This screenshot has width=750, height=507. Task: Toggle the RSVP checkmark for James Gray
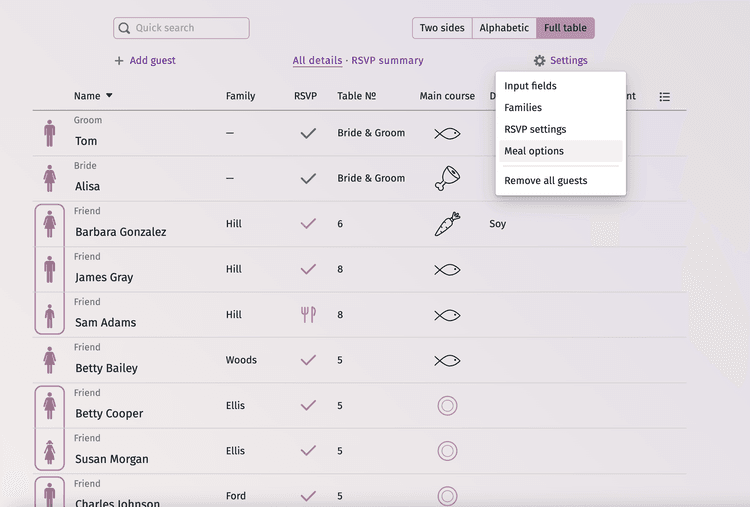[308, 269]
